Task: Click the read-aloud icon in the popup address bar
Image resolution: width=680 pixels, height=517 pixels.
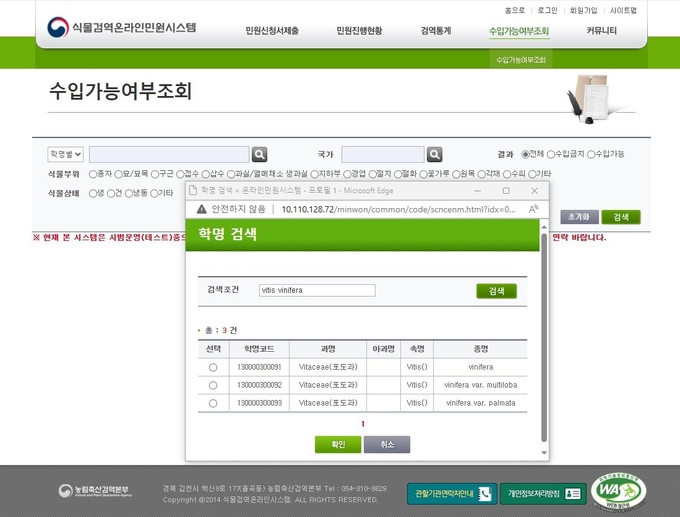Action: [x=533, y=209]
